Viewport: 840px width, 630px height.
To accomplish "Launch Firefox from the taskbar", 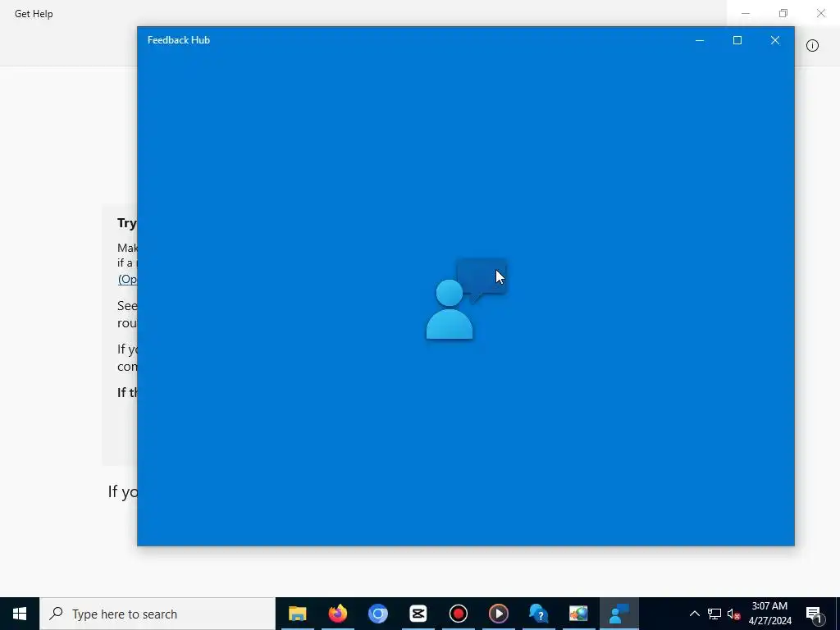I will tap(337, 614).
